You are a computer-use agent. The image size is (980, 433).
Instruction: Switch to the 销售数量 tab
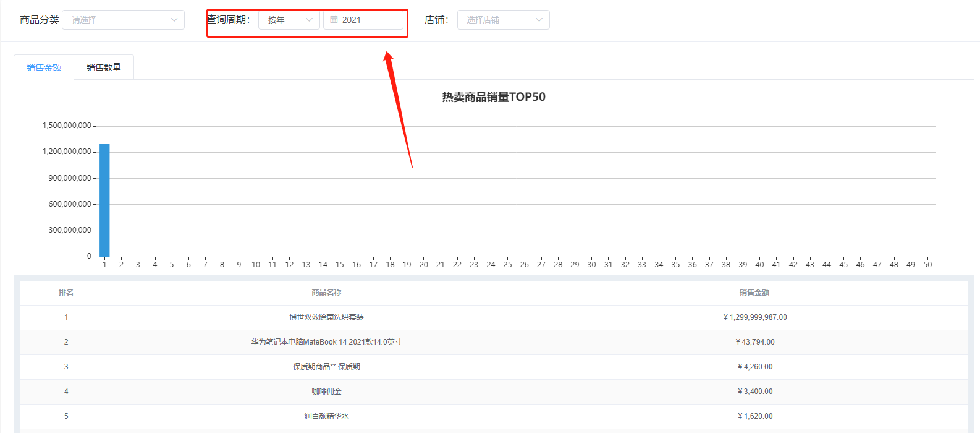point(104,67)
